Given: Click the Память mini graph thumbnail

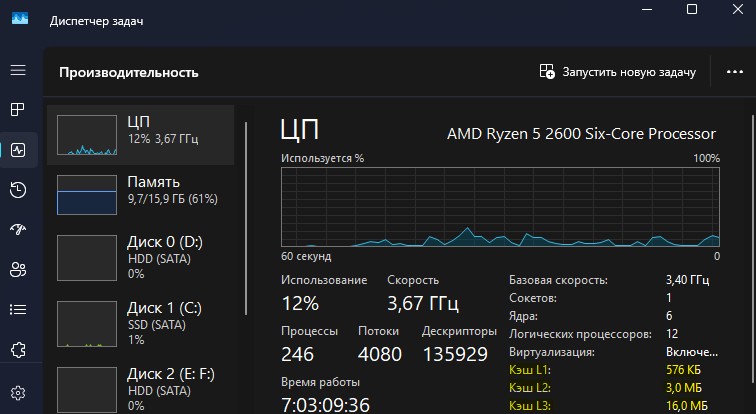Looking at the screenshot, I should (87, 195).
